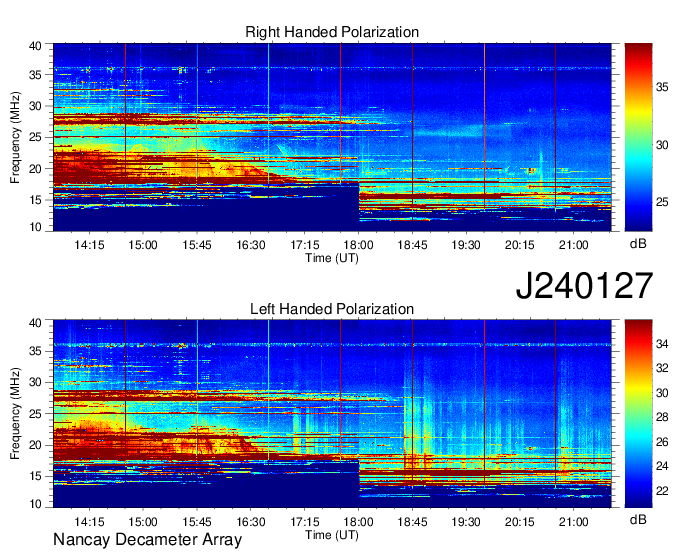Image resolution: width=680 pixels, height=552 pixels.
Task: Click the 15:00 tick on Right Handed time axis
Action: pyautogui.click(x=143, y=245)
